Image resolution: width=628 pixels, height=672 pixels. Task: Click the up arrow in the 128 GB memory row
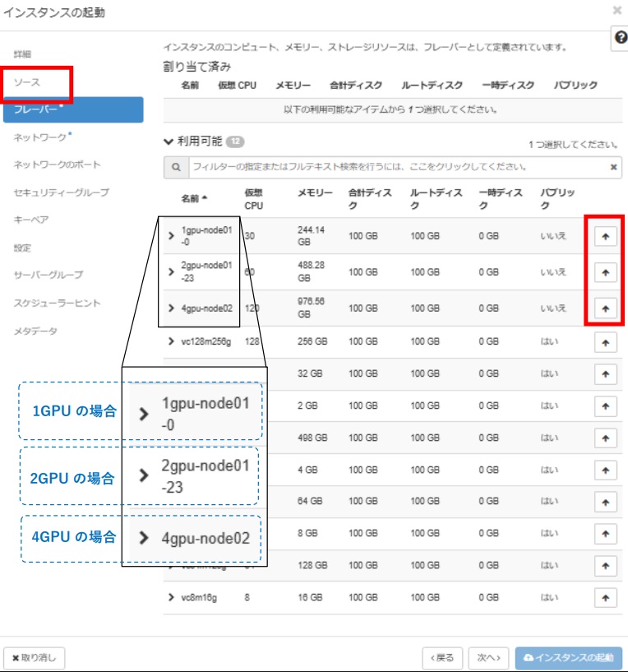tap(605, 566)
